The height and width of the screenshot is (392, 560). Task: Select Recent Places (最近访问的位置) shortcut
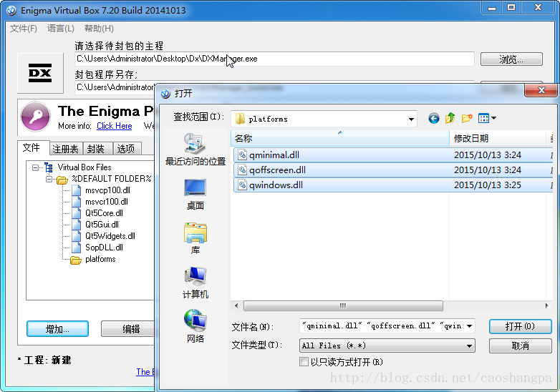(x=195, y=150)
